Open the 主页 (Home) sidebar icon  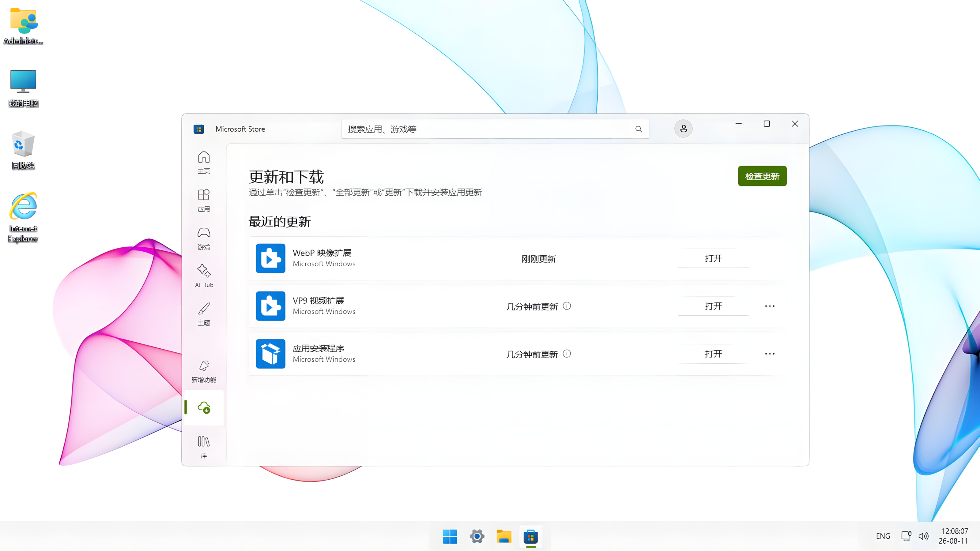click(x=204, y=162)
